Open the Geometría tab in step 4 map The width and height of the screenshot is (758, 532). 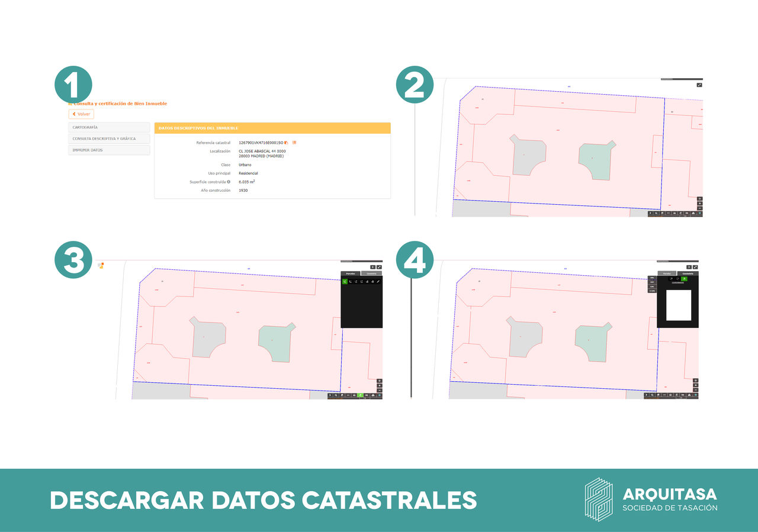[688, 273]
